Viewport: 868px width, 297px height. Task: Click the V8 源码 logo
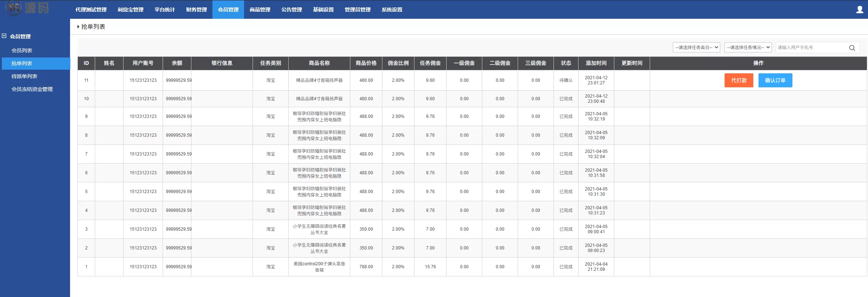pyautogui.click(x=28, y=8)
